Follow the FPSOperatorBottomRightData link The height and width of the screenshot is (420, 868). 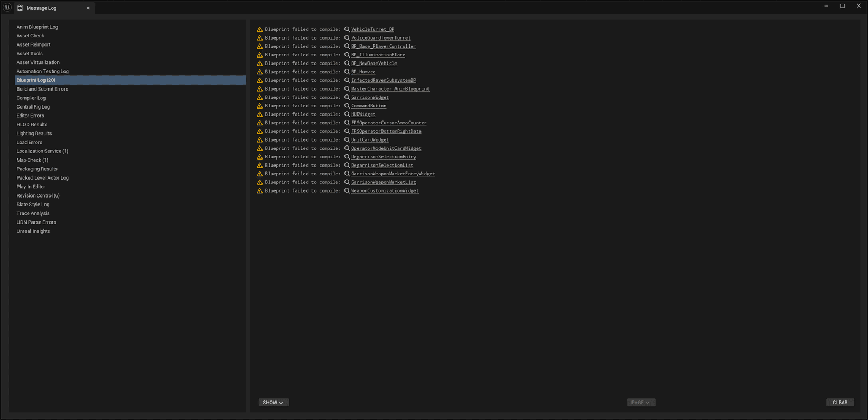[386, 131]
